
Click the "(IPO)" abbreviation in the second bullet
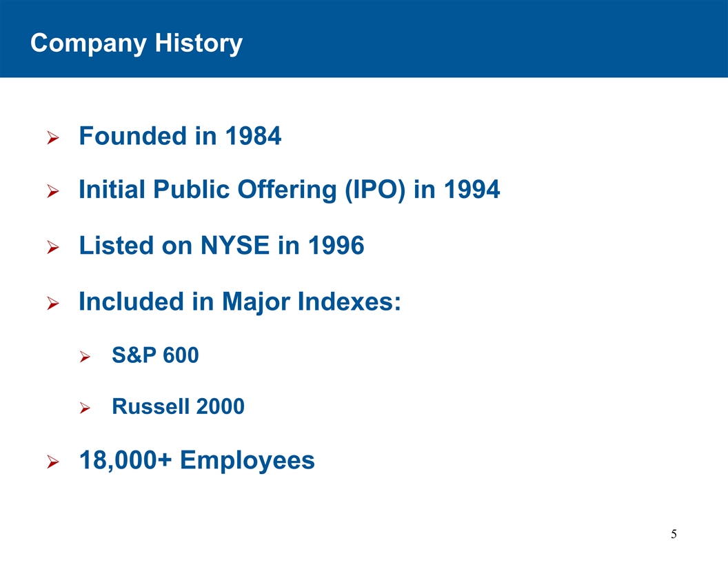[374, 190]
